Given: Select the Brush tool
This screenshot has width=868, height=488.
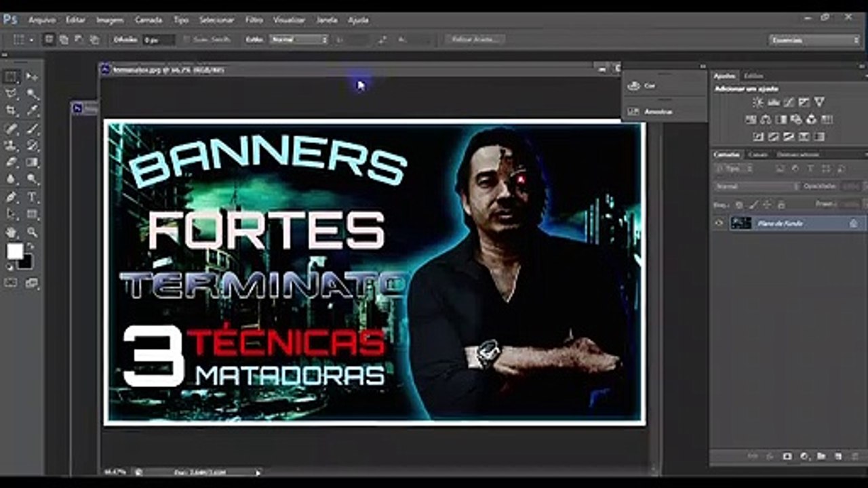Looking at the screenshot, I should tap(32, 128).
